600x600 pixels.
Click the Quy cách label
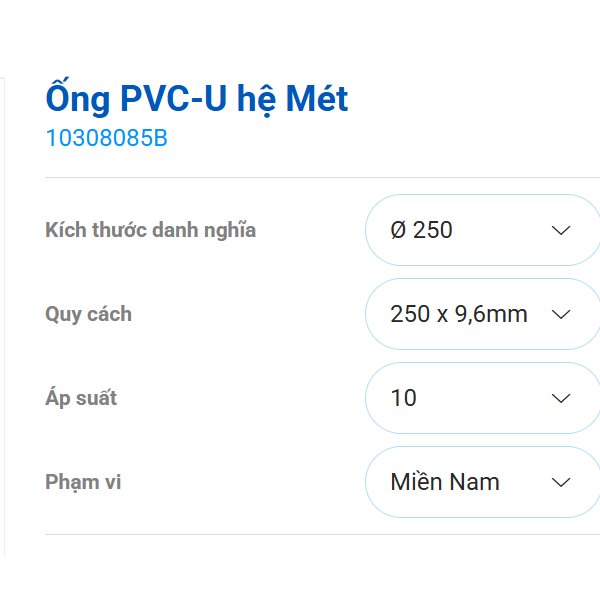[89, 314]
